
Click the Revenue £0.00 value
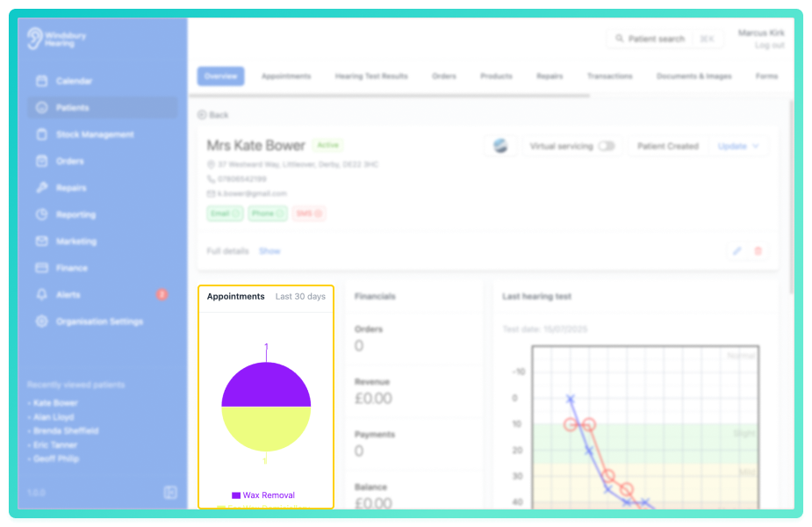pos(373,399)
